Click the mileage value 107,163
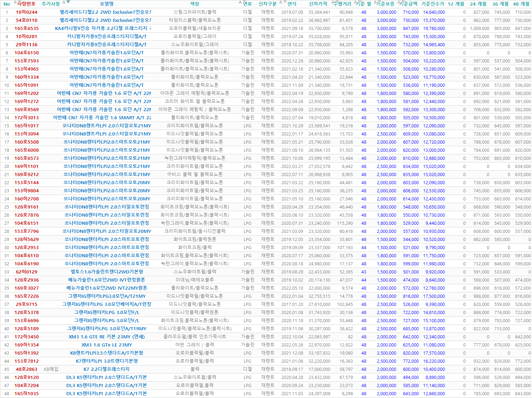532x398 pixels. coord(345,248)
